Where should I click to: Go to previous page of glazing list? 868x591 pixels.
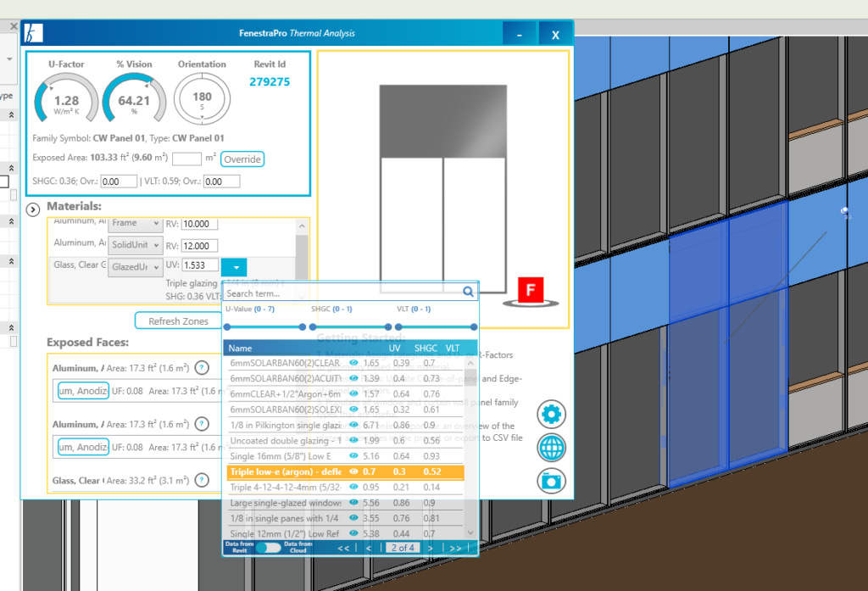pos(369,548)
